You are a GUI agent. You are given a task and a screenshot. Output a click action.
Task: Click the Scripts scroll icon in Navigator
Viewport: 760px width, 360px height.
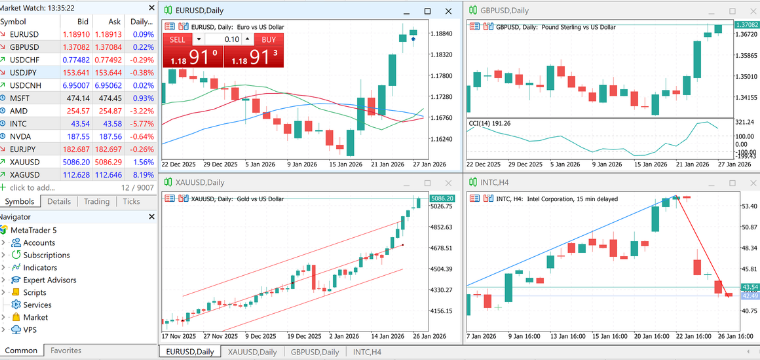16,292
